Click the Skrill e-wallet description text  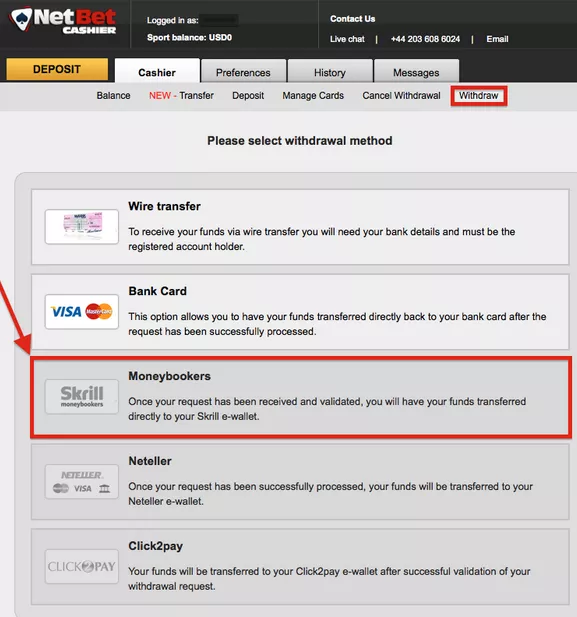(327, 409)
